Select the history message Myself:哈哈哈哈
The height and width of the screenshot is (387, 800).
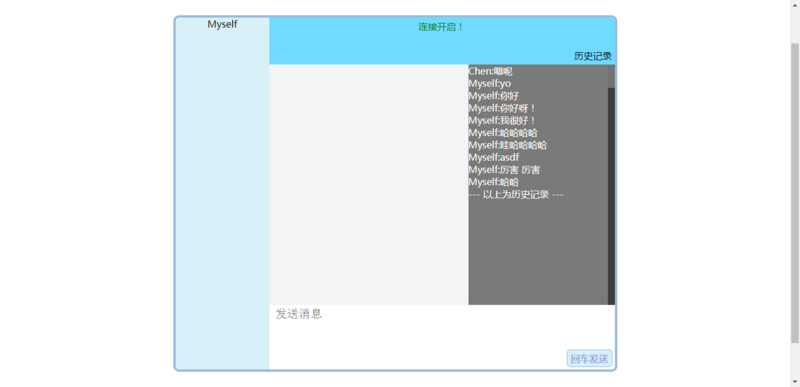503,133
